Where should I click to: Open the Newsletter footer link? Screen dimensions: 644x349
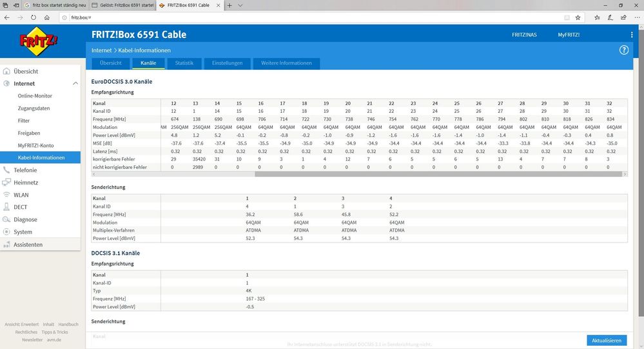(32, 340)
